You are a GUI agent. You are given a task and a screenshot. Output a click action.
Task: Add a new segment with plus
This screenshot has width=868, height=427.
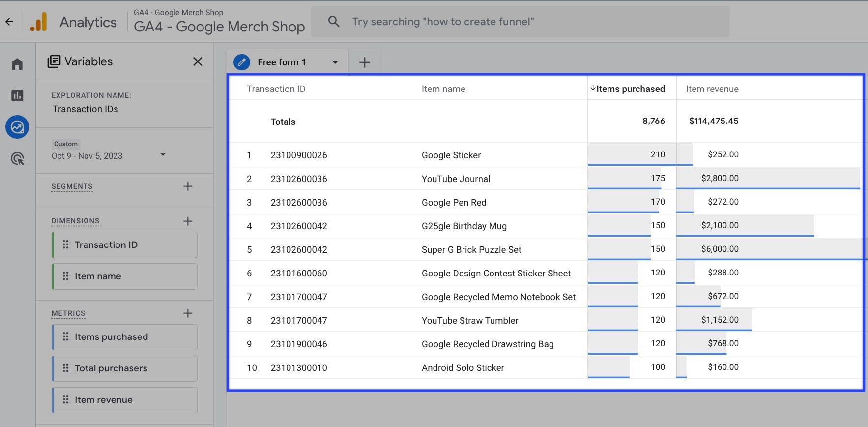(188, 186)
